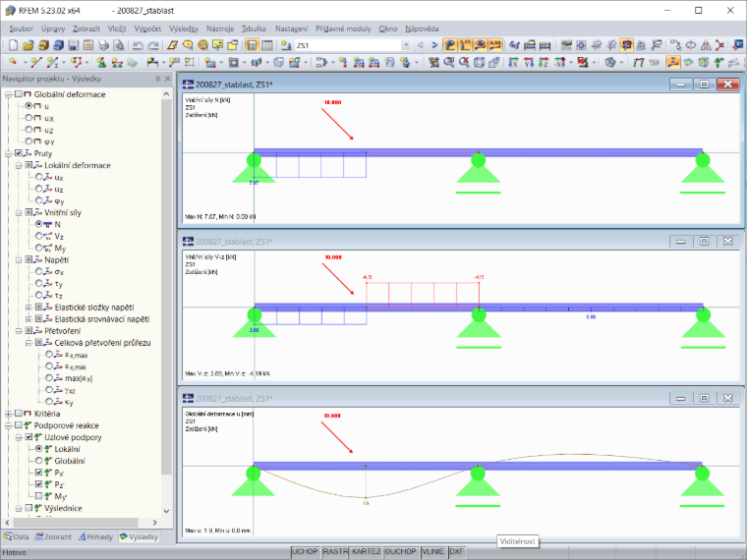Viewport: 747px width, 560px height.
Task: Toggle member results I-beam icon
Action: 673,62
